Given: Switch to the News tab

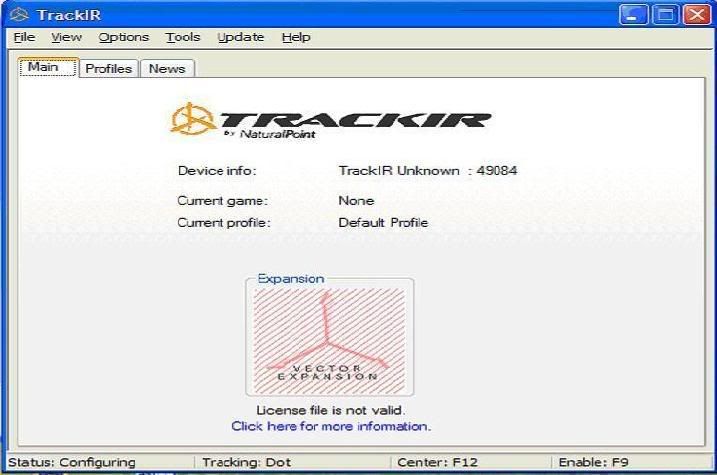Looking at the screenshot, I should pos(167,69).
